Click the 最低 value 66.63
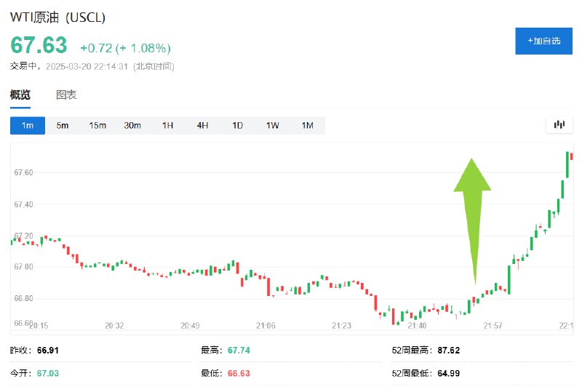Image resolution: width=582 pixels, height=392 pixels. pyautogui.click(x=239, y=373)
